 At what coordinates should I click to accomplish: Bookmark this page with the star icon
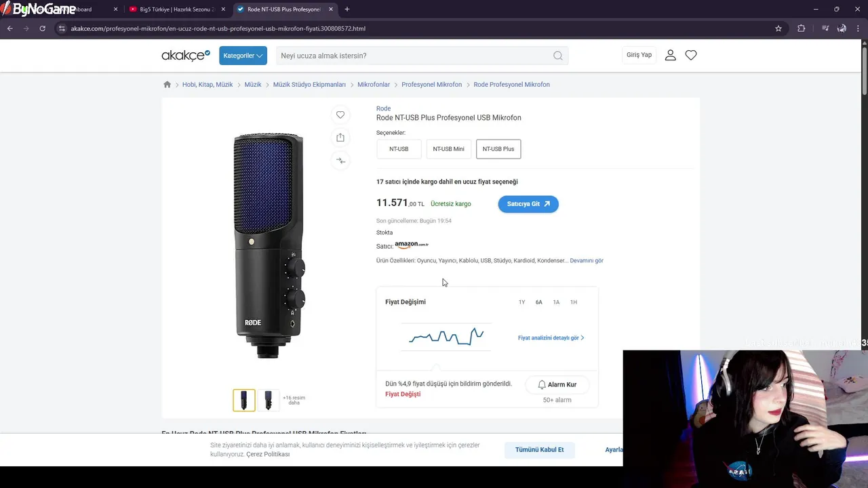tap(778, 28)
